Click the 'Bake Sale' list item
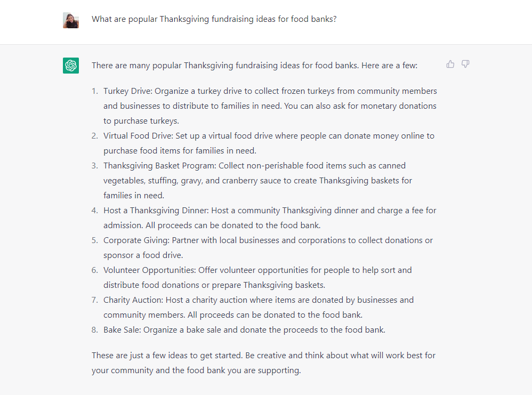The width and height of the screenshot is (532, 395). (x=244, y=330)
